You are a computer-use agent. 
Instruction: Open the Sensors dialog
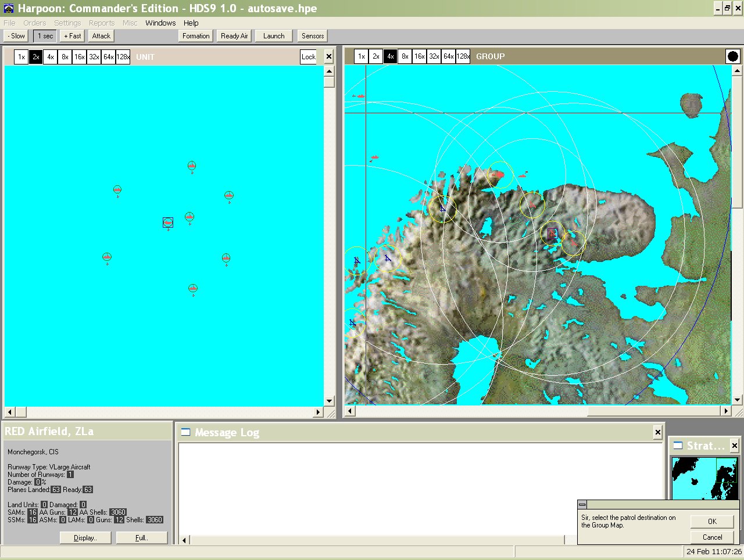[x=313, y=36]
